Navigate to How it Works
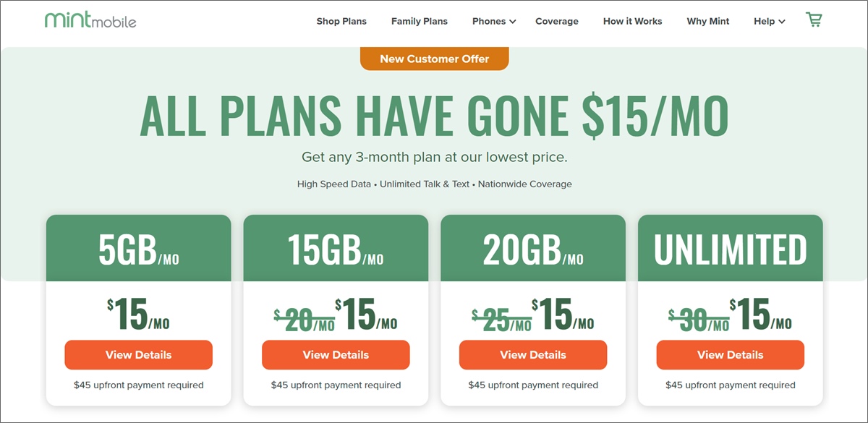Viewport: 868px width, 423px height. (x=633, y=22)
